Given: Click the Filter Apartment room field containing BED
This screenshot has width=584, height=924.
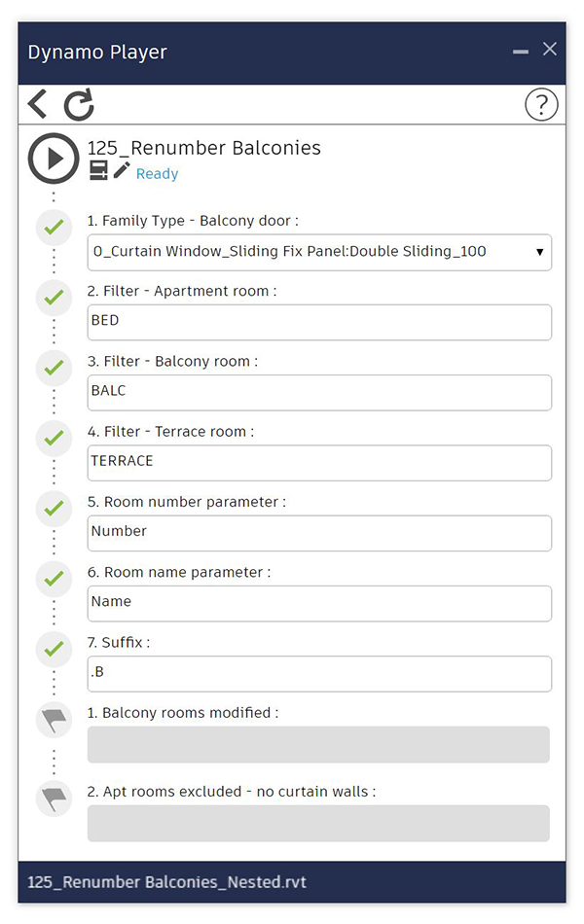Looking at the screenshot, I should [x=319, y=322].
